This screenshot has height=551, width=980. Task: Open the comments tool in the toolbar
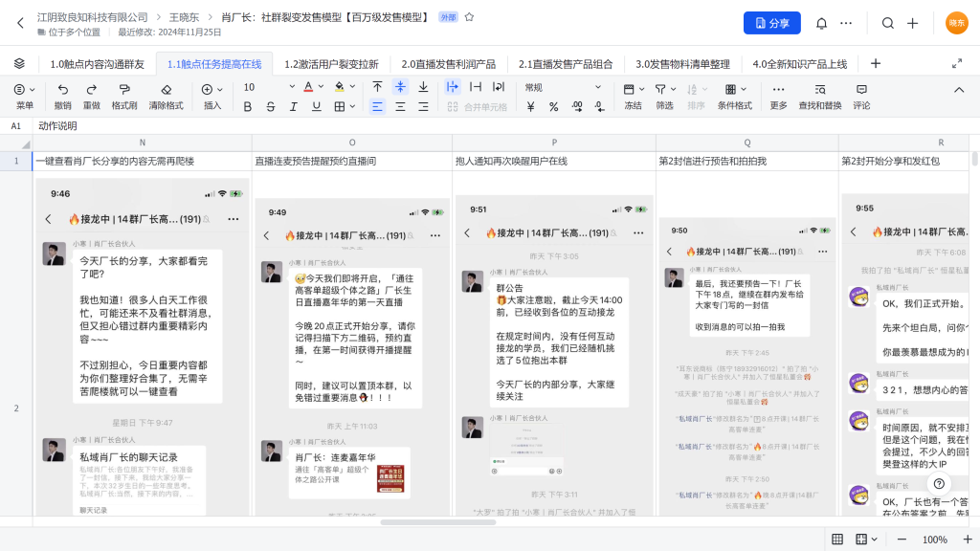click(x=861, y=97)
